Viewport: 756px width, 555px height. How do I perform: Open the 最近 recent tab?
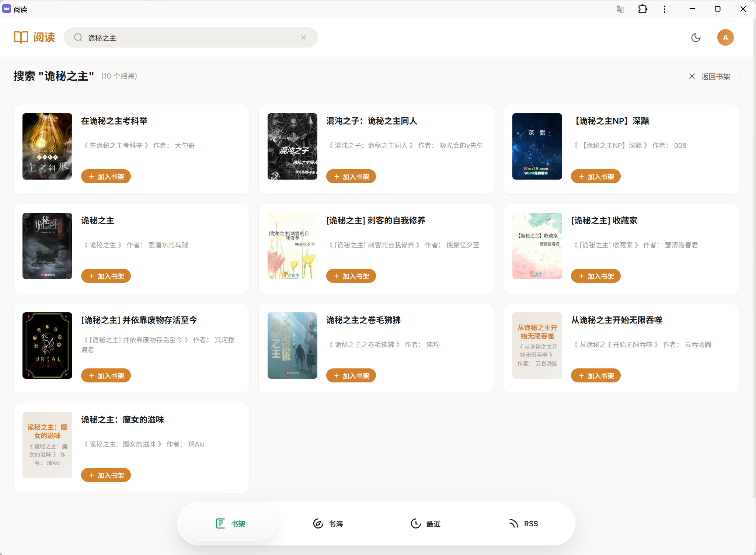tap(426, 524)
